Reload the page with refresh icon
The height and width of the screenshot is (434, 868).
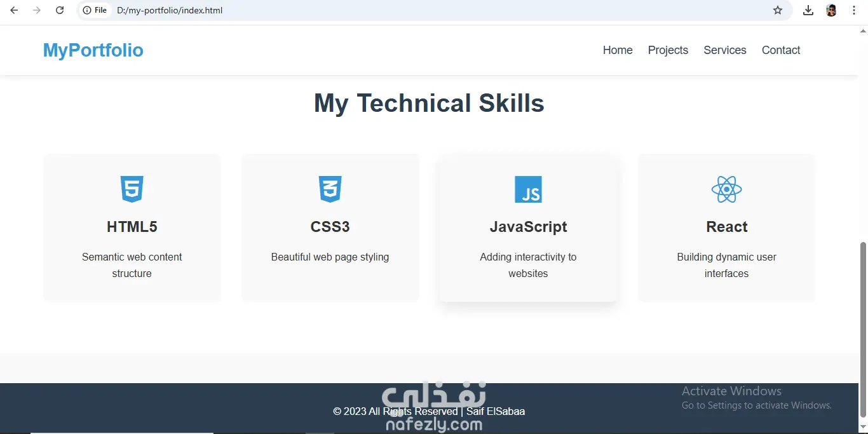point(60,10)
